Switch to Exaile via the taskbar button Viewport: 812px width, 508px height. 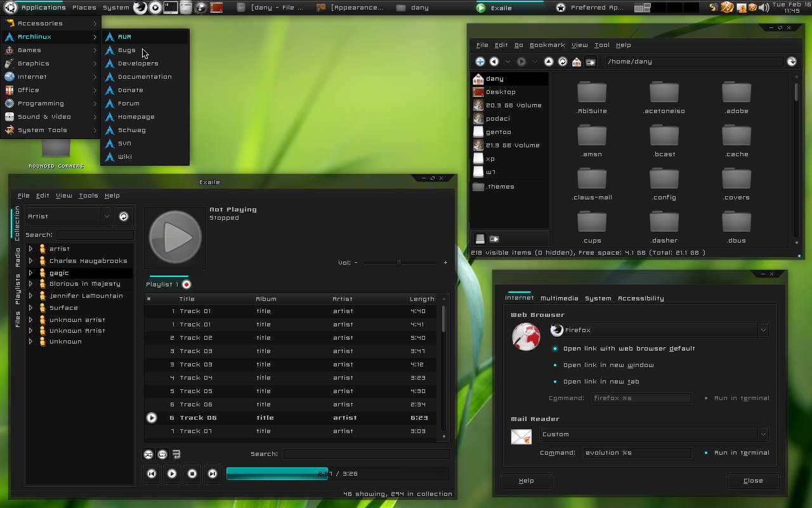[x=509, y=8]
